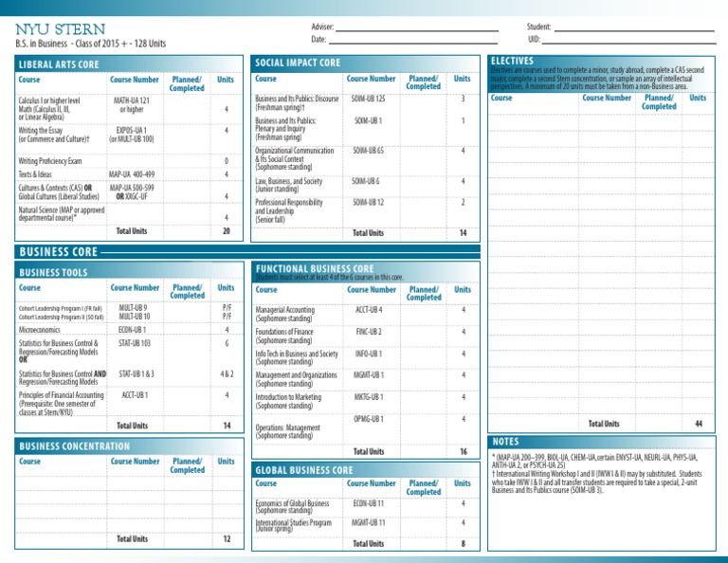Click the Student name line
728x563 pixels.
click(x=634, y=30)
